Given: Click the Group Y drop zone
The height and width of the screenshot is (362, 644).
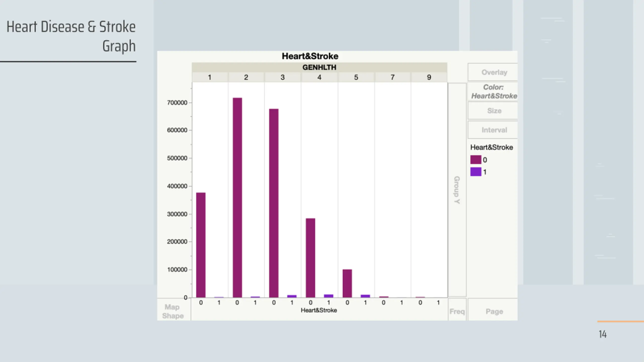Looking at the screenshot, I should tap(457, 190).
